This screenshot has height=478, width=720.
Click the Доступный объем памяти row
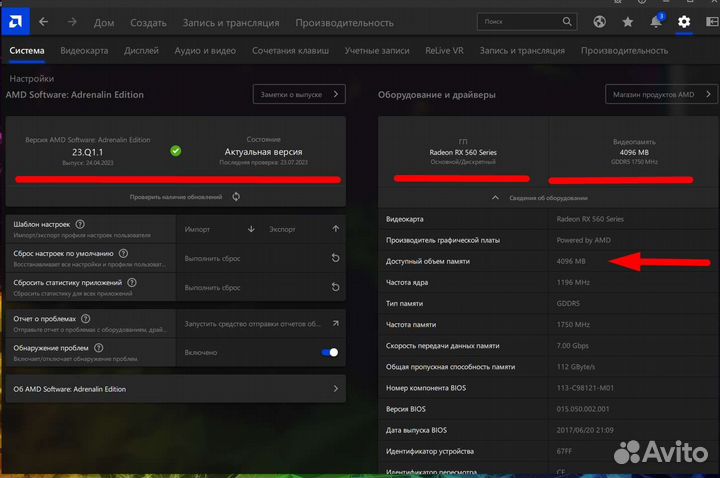tap(549, 261)
